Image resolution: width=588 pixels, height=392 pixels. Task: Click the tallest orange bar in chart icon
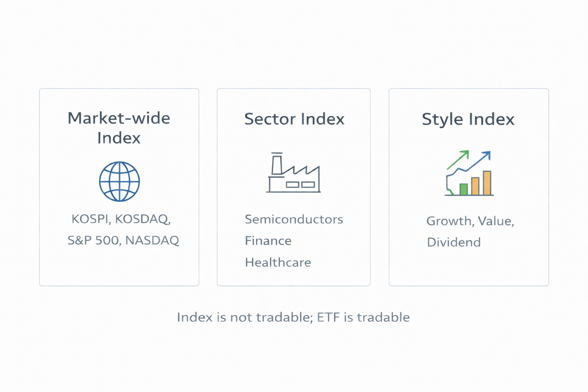[487, 183]
